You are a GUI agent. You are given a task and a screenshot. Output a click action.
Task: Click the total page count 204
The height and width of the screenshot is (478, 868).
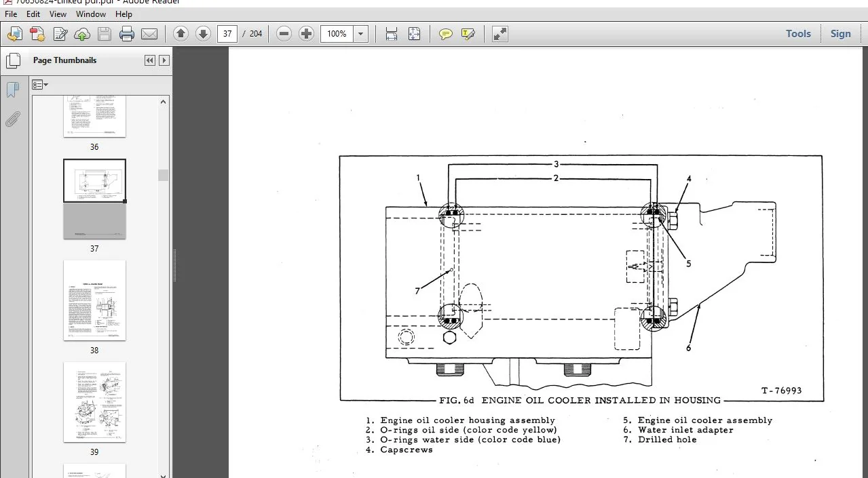(256, 34)
